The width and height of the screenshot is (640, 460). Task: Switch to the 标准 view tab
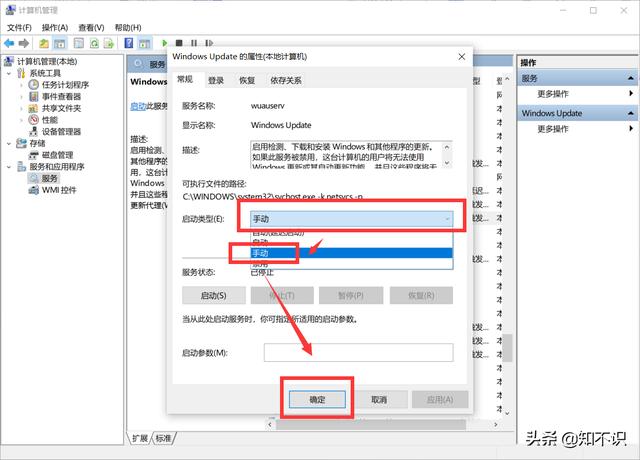point(163,438)
